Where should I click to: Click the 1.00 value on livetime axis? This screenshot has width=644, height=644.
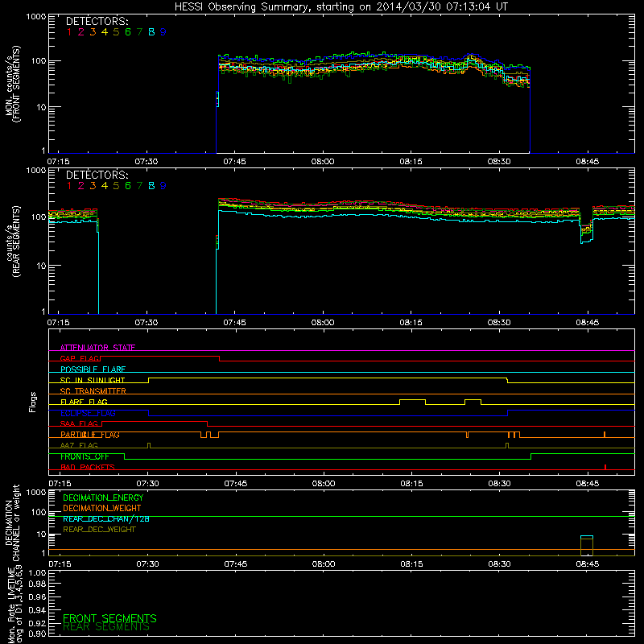click(37, 573)
